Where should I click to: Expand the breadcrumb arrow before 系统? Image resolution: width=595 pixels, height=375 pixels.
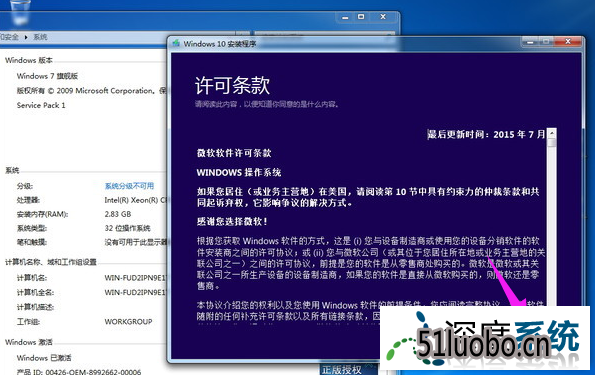point(26,37)
